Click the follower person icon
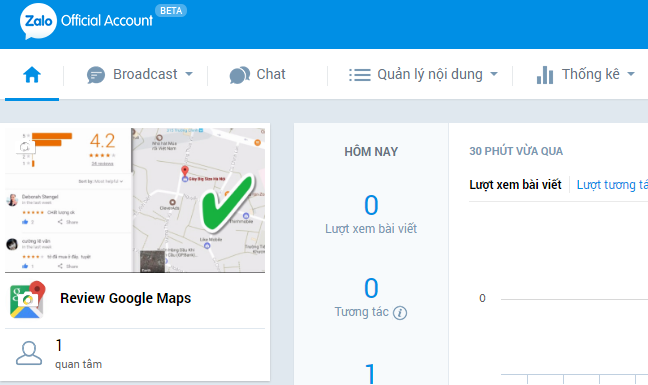The image size is (648, 385). tap(29, 353)
